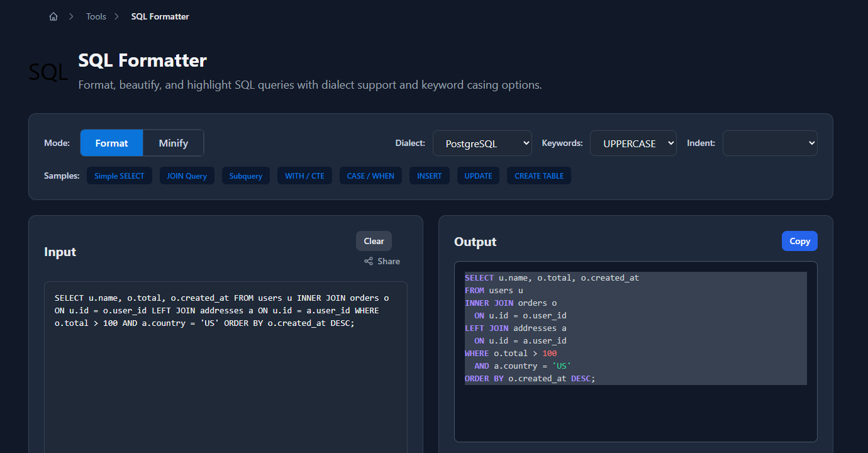Load the WITH / CTE sample

304,176
